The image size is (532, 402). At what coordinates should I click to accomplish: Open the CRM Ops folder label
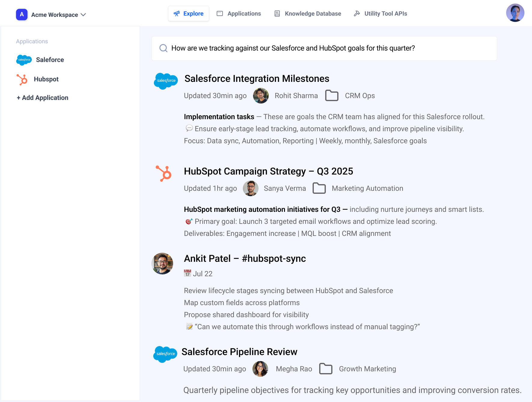tap(360, 96)
